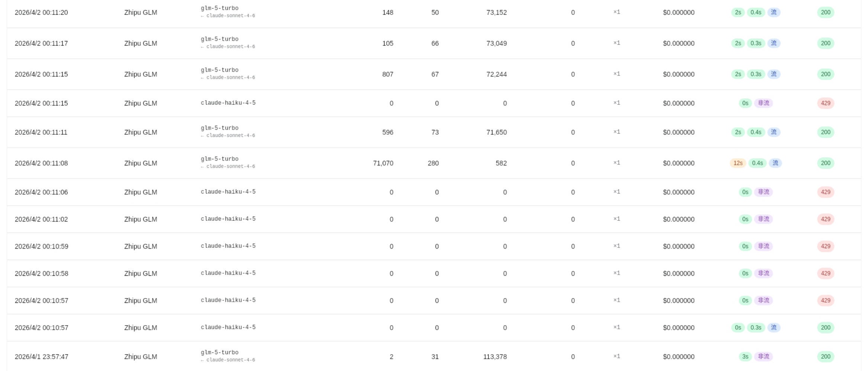Click the 71,070 token count value
This screenshot has height=371, width=868.
tap(383, 163)
